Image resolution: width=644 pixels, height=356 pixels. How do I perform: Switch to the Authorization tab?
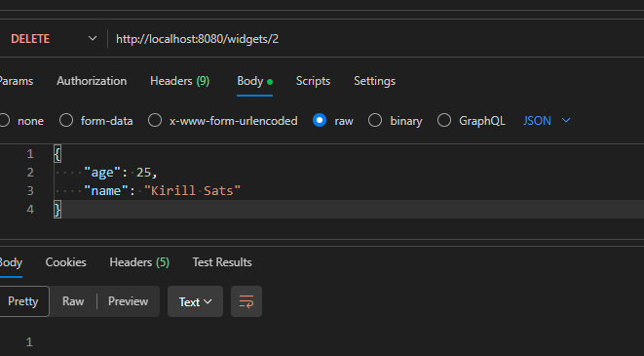pyautogui.click(x=92, y=81)
